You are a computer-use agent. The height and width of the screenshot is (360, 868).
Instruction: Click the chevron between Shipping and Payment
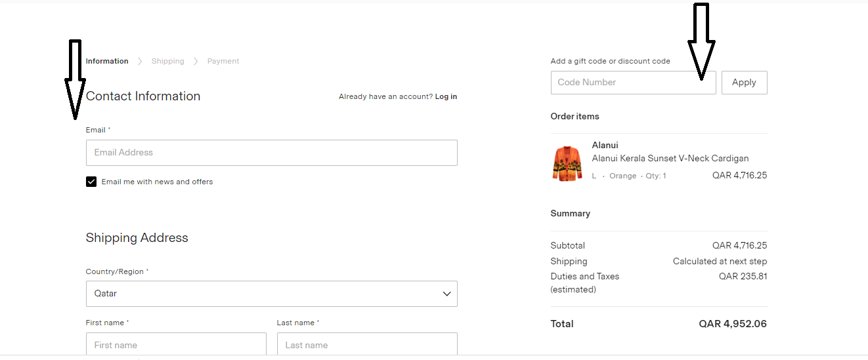click(x=196, y=62)
